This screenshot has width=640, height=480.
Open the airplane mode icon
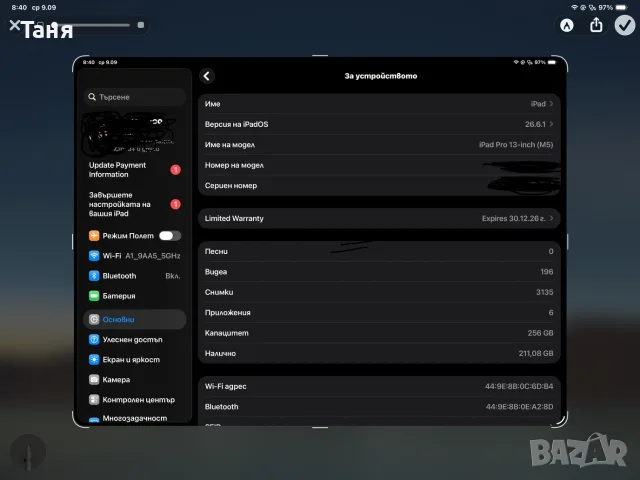pos(94,236)
